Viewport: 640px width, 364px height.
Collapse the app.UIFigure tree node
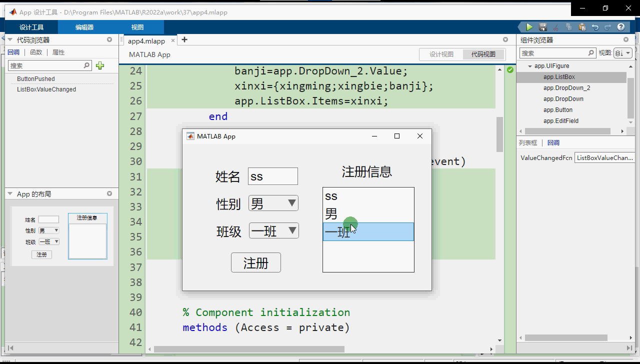point(530,66)
